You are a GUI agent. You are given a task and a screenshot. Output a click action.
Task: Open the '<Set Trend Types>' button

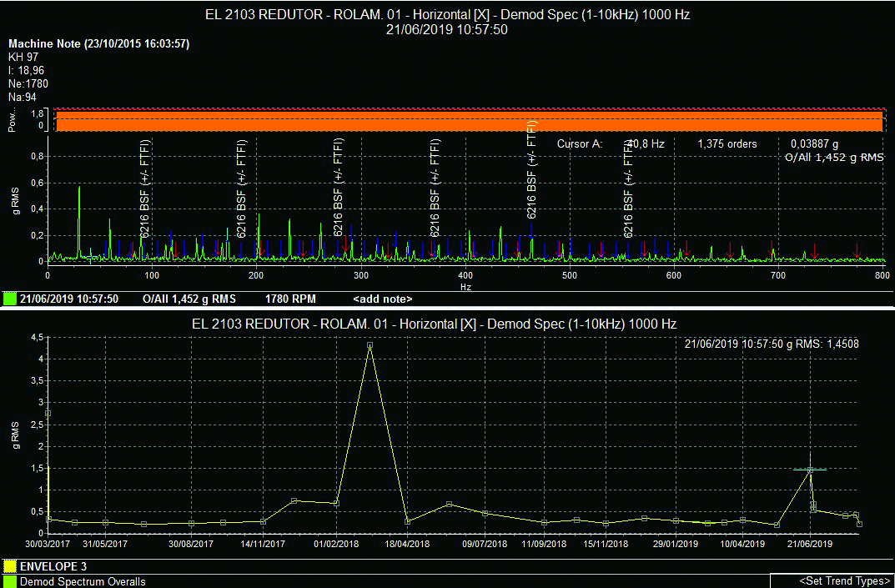coord(844,581)
